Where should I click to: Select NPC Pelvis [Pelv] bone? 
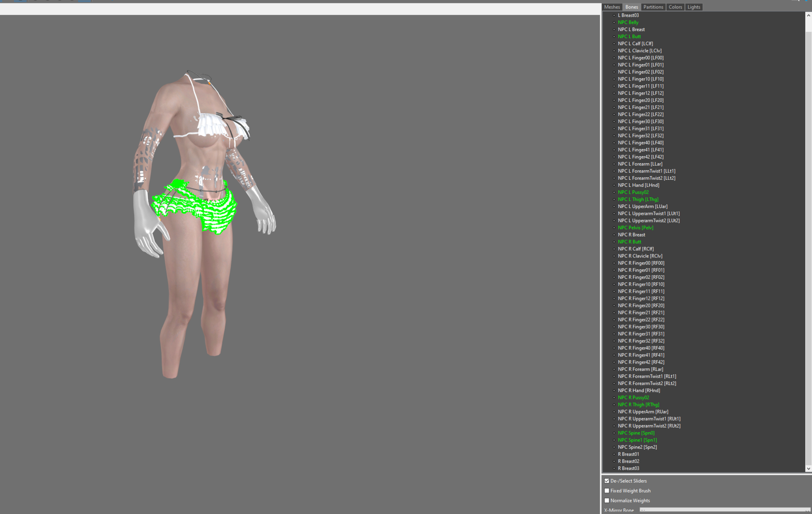coord(635,228)
